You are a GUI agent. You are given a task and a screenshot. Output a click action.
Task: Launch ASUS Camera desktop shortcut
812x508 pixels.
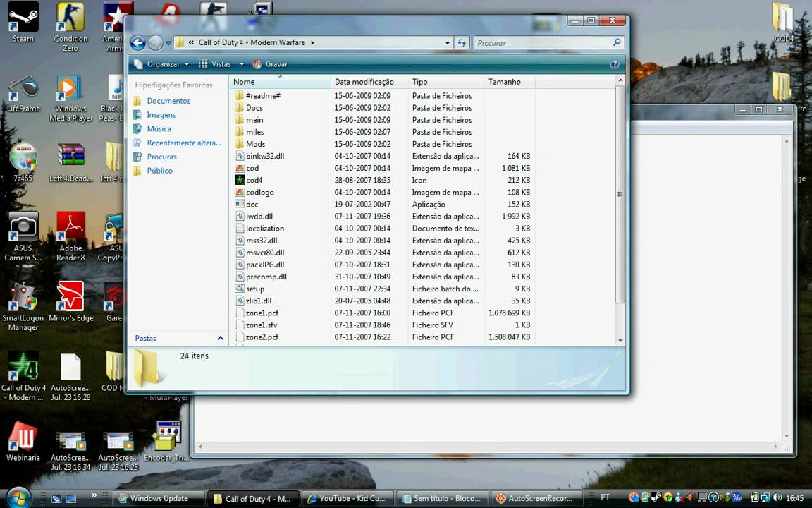(x=23, y=236)
